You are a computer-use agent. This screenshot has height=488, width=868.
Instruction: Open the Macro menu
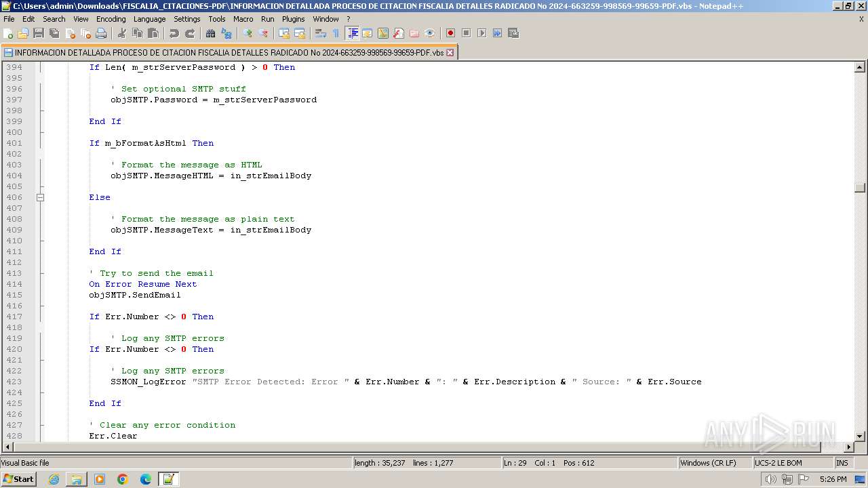tap(243, 19)
